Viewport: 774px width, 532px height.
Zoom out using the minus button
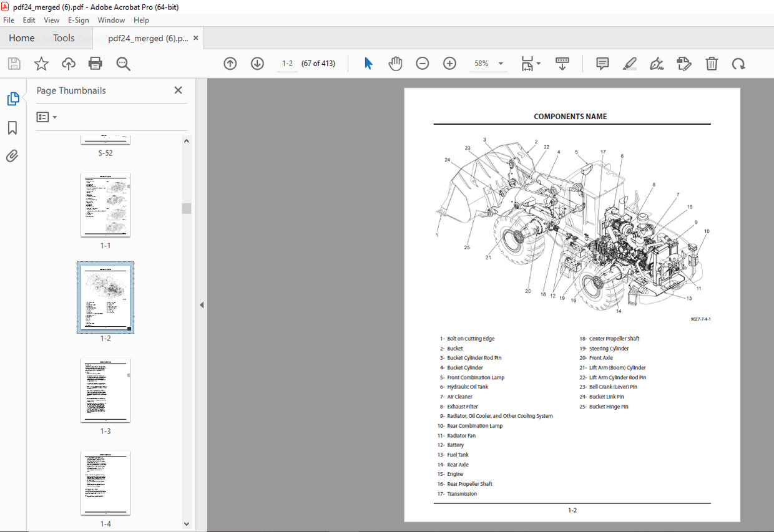click(423, 63)
